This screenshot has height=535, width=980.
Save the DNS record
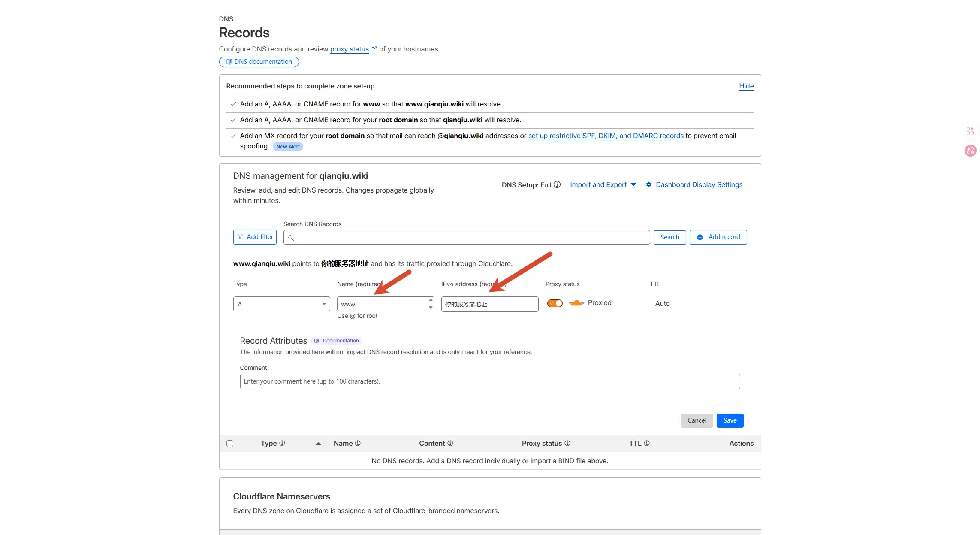tap(730, 420)
